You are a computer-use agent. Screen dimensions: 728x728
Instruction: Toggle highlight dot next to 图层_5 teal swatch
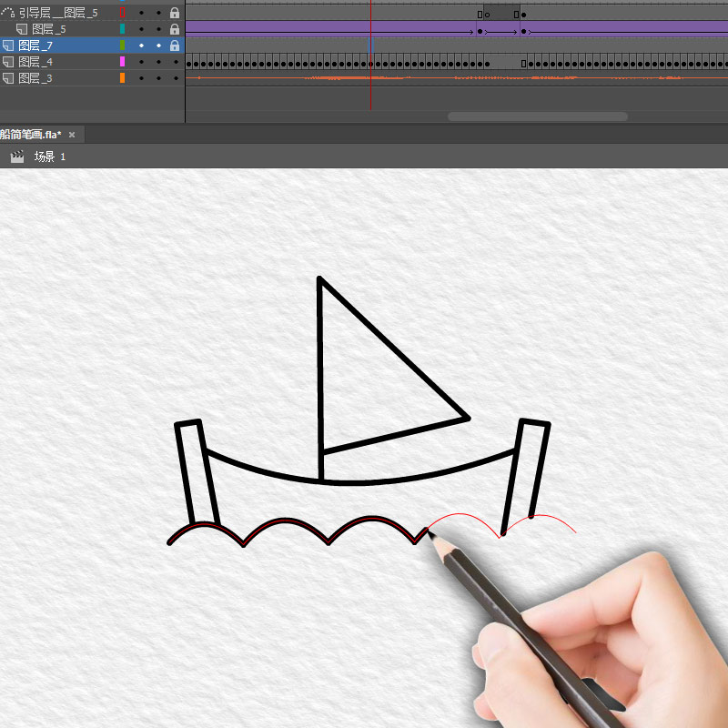tap(142, 29)
